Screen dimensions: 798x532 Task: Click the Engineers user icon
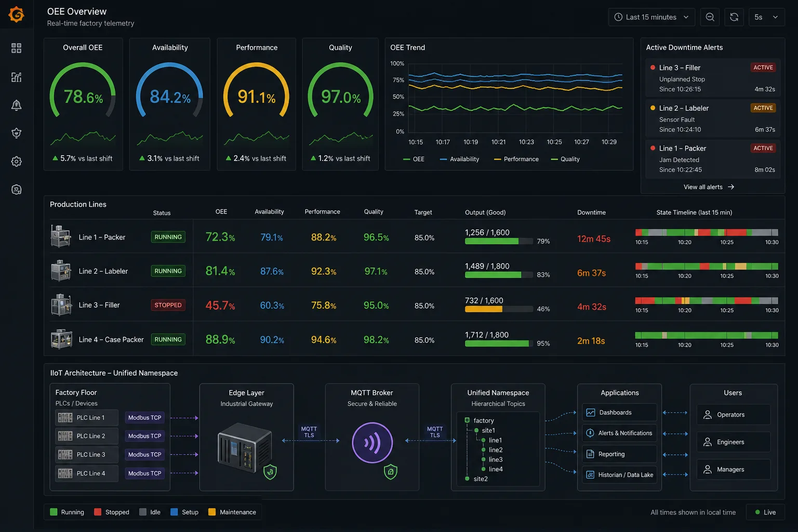tap(708, 442)
